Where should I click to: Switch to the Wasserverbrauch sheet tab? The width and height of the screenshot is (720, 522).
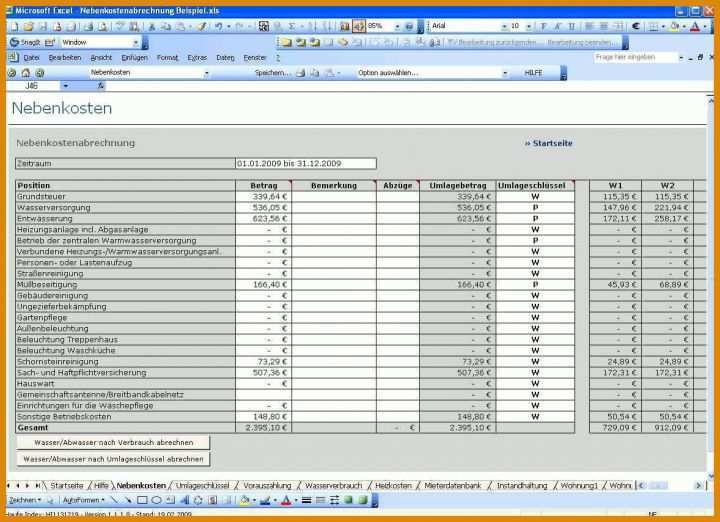(333, 486)
